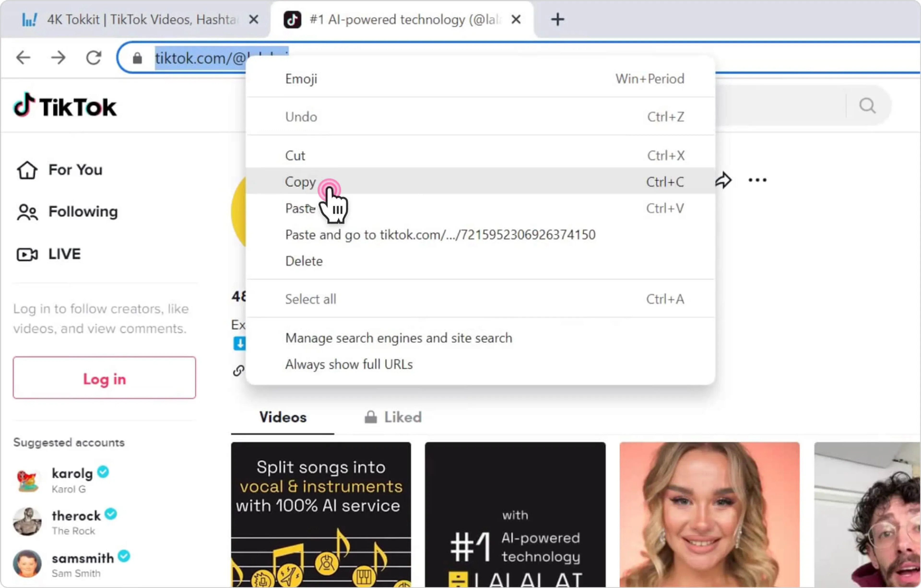Image resolution: width=921 pixels, height=588 pixels.
Task: Click the lock site info icon
Action: 137,59
